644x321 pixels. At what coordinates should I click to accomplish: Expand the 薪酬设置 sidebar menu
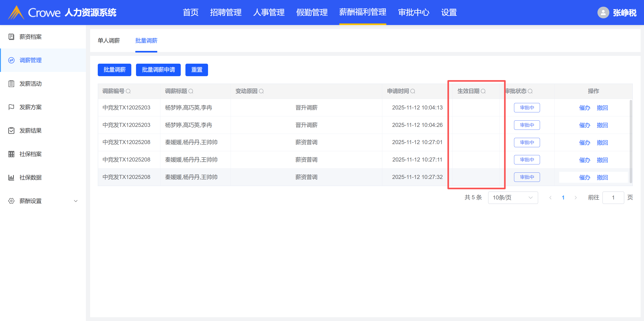click(x=76, y=201)
